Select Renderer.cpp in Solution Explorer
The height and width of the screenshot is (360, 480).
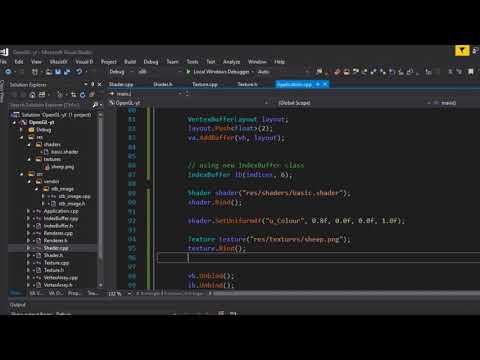[58, 233]
